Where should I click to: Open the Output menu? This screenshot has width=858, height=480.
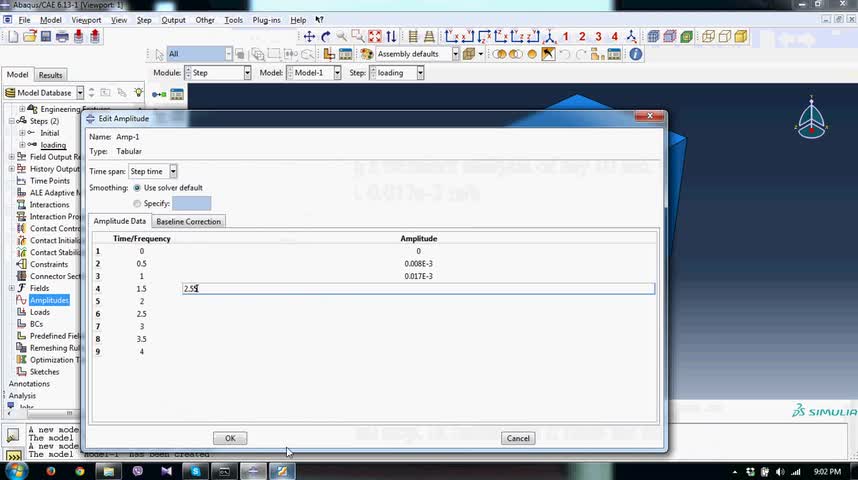[173, 20]
